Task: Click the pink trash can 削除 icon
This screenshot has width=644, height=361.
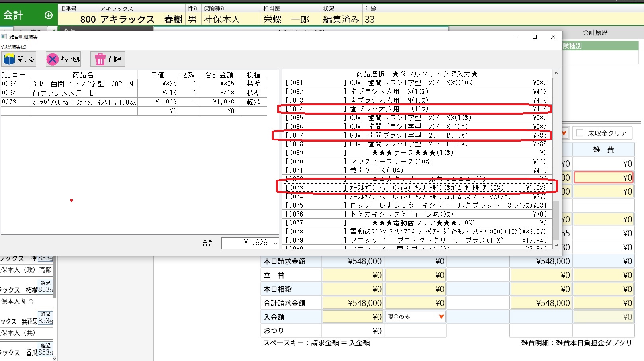Action: coord(100,59)
